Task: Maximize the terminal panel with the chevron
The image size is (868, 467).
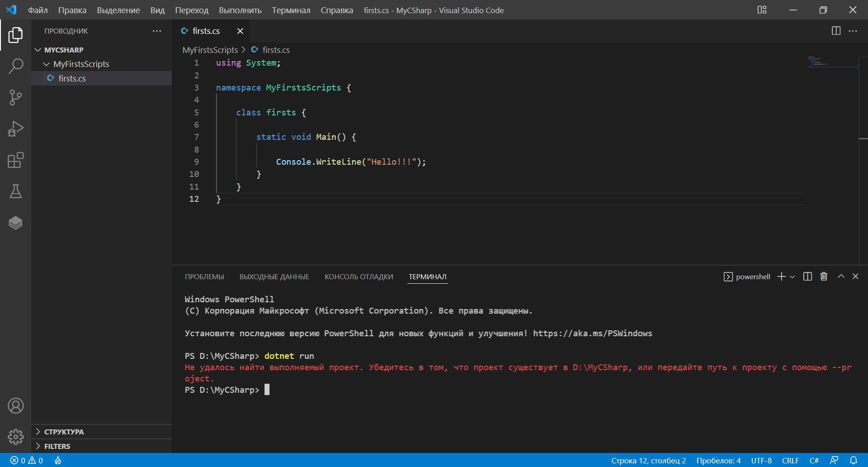Action: point(841,276)
